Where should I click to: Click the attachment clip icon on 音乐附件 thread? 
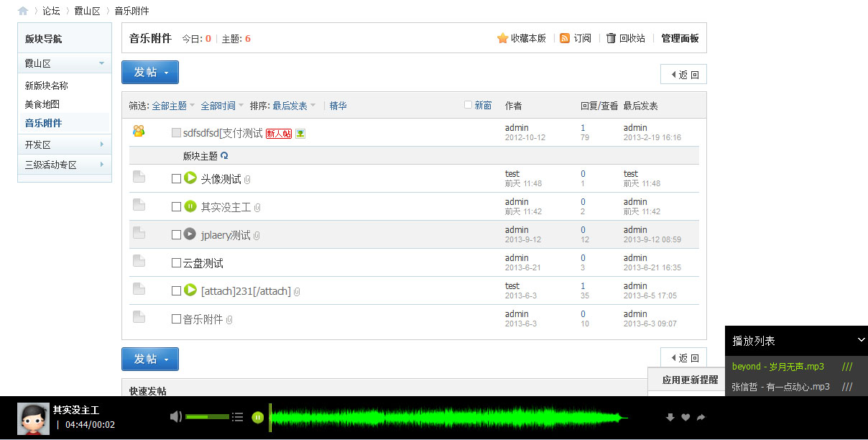click(x=229, y=320)
